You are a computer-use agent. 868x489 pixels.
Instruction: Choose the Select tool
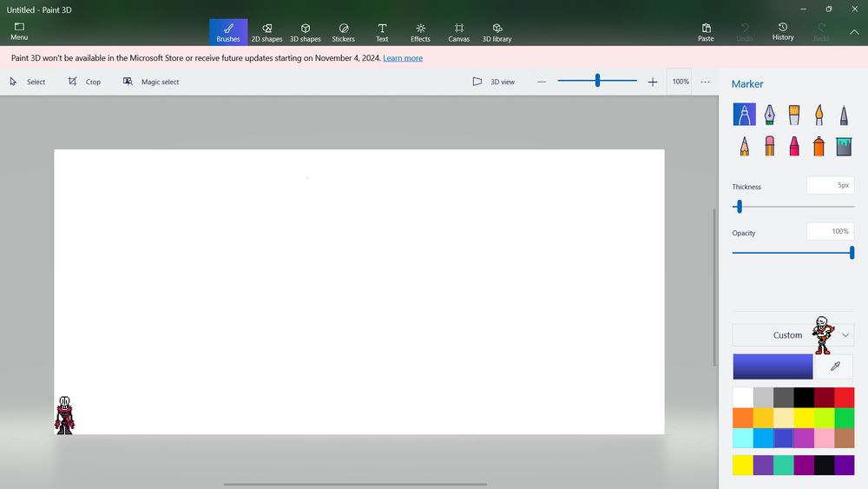tap(28, 82)
